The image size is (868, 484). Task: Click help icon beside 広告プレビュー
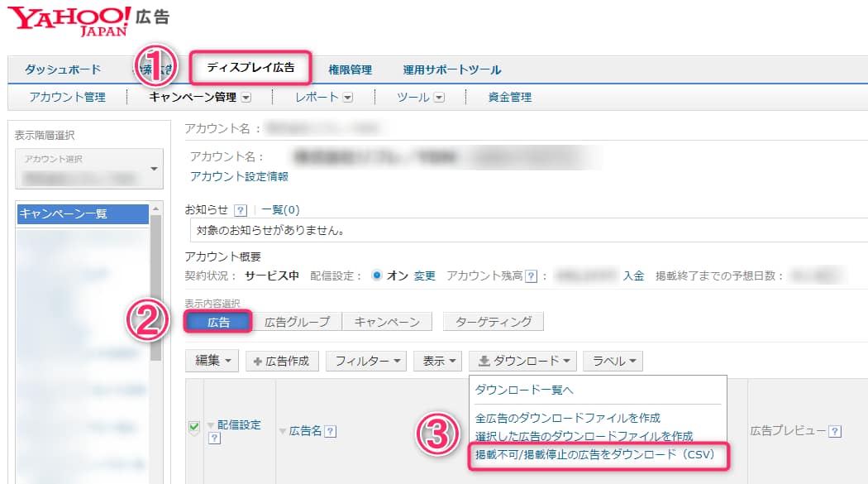pos(835,431)
